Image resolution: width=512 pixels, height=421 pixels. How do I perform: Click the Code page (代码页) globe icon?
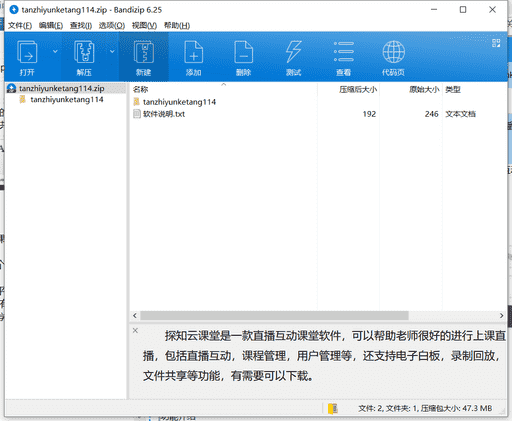click(394, 52)
